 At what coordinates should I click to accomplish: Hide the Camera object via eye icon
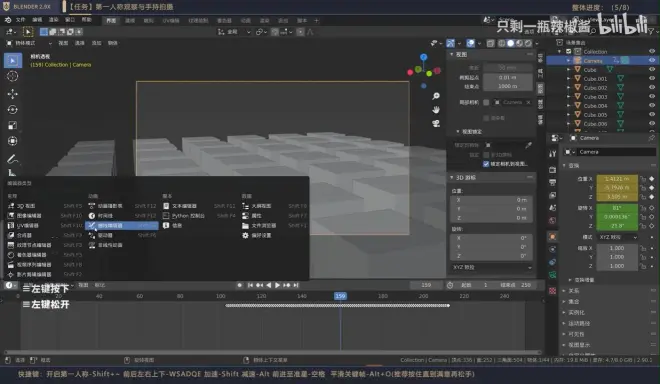pyautogui.click(x=652, y=61)
